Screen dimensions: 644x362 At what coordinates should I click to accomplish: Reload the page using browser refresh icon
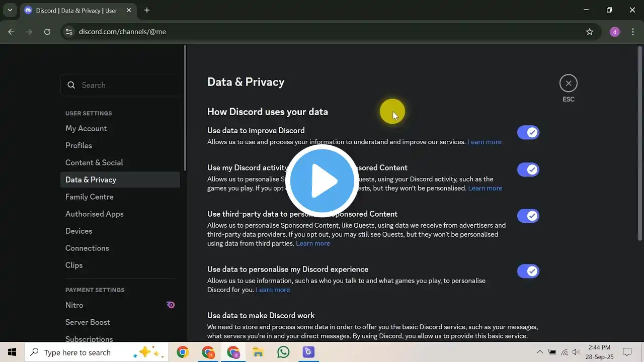[x=47, y=32]
